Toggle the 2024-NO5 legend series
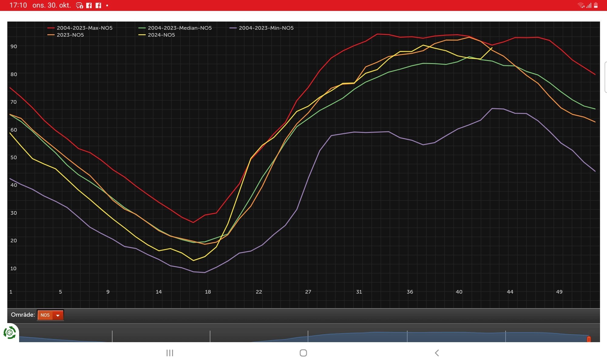This screenshot has width=607, height=364. [157, 35]
